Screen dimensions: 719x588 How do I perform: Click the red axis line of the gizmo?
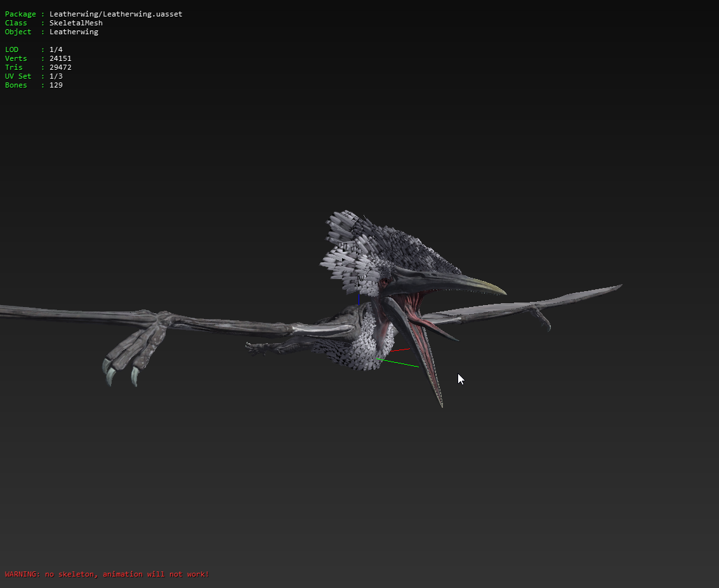[400, 349]
